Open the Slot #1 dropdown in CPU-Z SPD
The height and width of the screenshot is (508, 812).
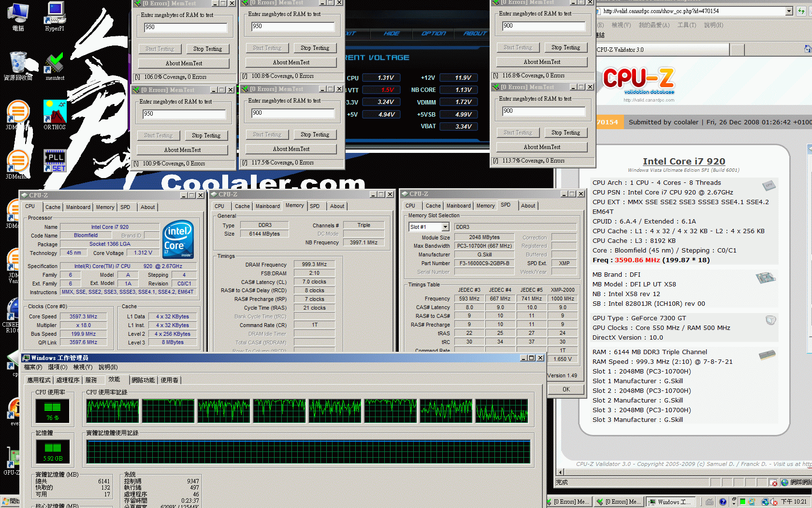(x=445, y=227)
